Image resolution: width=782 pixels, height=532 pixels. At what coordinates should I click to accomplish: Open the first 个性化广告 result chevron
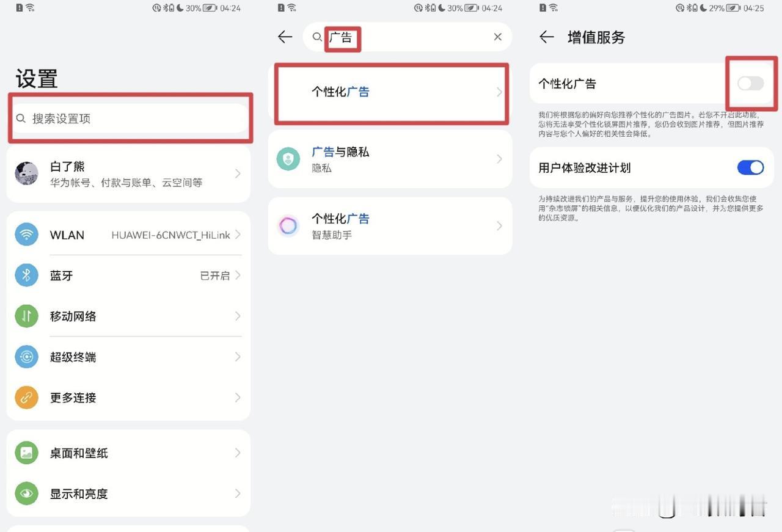click(499, 92)
